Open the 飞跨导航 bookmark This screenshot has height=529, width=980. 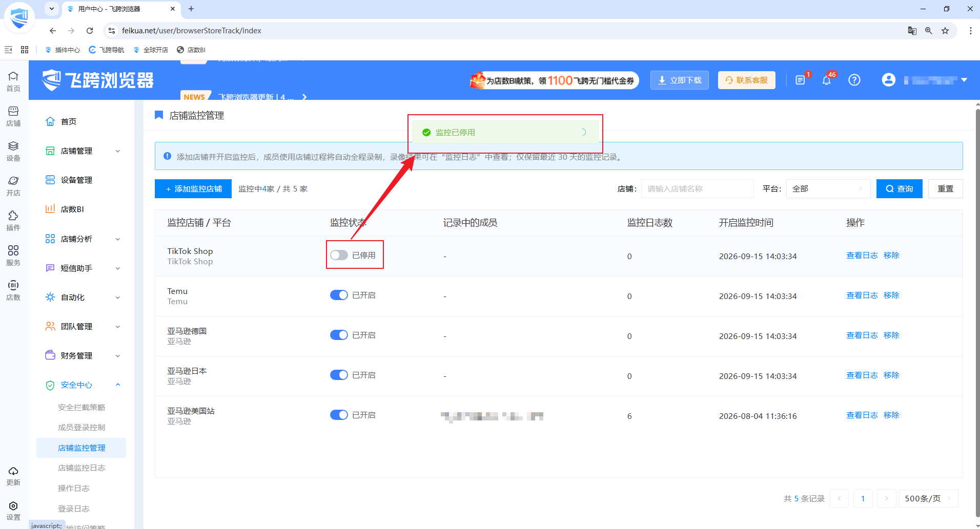tap(107, 50)
